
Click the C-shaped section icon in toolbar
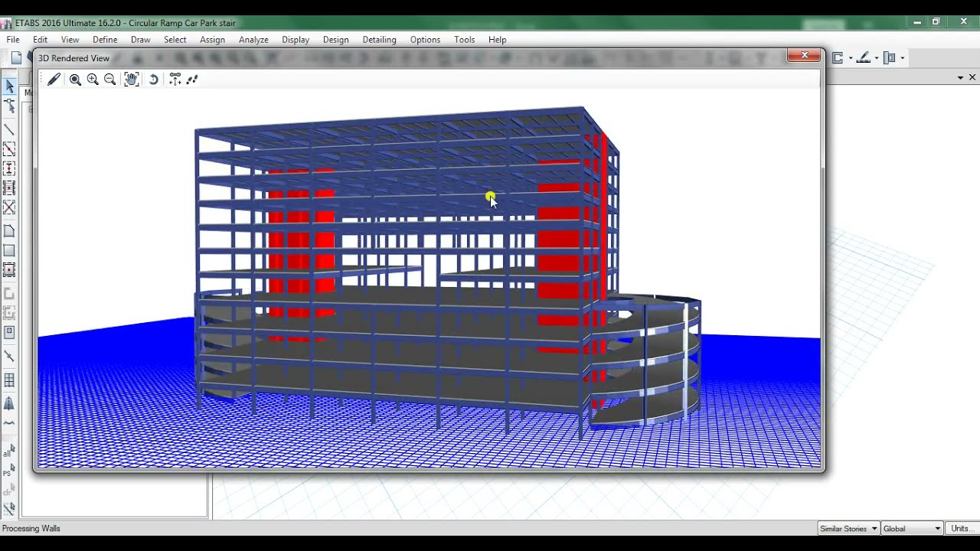[837, 58]
